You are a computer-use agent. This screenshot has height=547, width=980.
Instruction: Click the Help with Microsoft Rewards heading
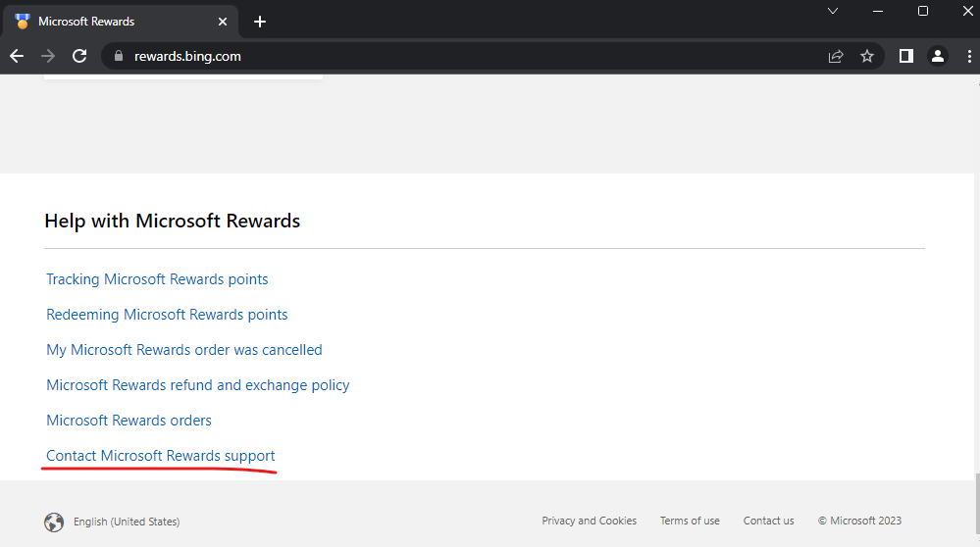173,221
